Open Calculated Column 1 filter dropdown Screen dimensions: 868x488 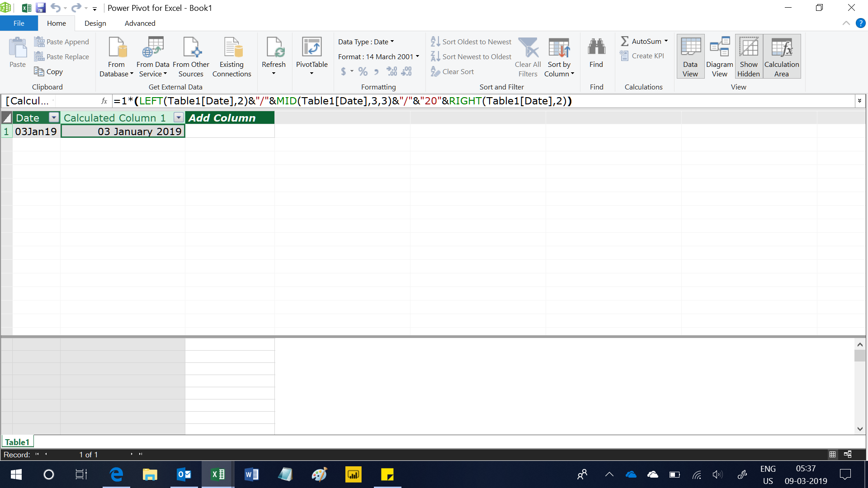click(x=179, y=117)
